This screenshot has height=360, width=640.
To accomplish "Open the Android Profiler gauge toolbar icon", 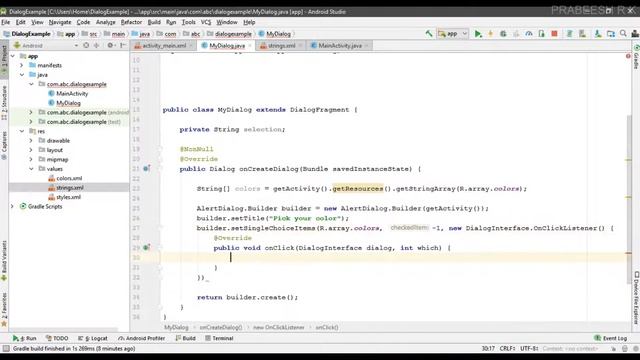I will [x=529, y=34].
